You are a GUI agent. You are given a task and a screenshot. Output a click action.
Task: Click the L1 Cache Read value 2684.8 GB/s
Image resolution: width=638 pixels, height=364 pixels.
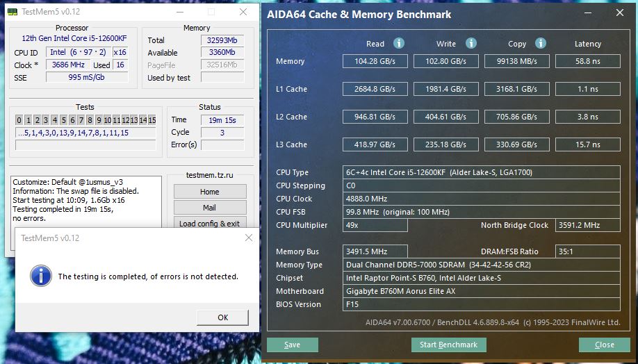pos(375,89)
